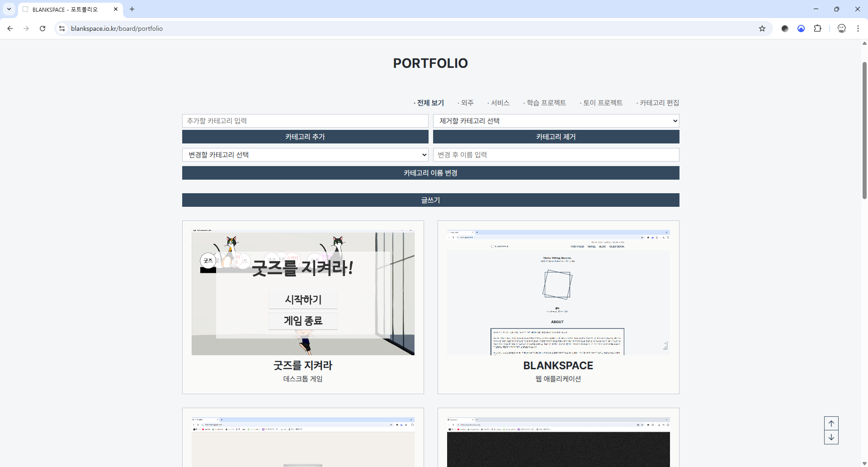Select the 토이 프로젝트 category filter

602,103
